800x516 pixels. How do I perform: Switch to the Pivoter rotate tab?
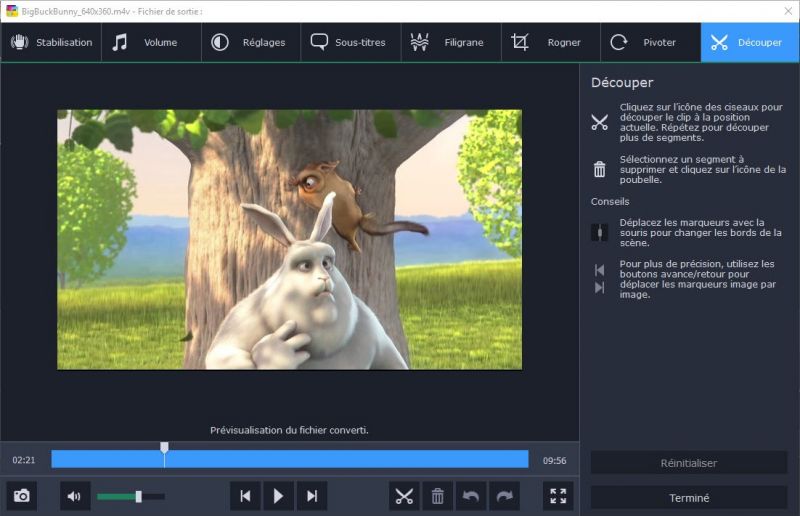651,42
